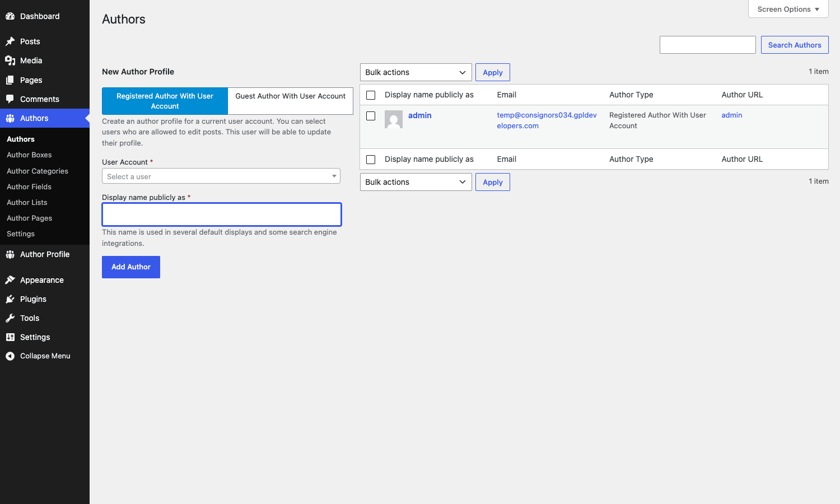
Task: Open Authors submenu Settings item
Action: click(21, 234)
